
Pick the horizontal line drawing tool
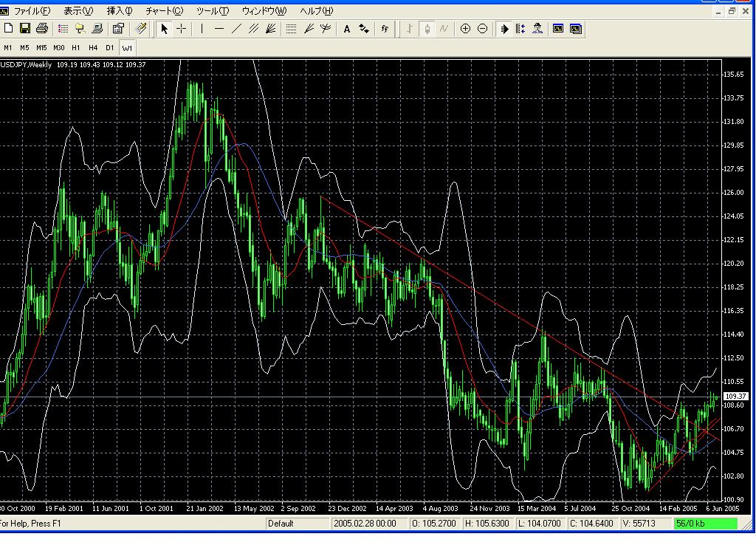[219, 29]
